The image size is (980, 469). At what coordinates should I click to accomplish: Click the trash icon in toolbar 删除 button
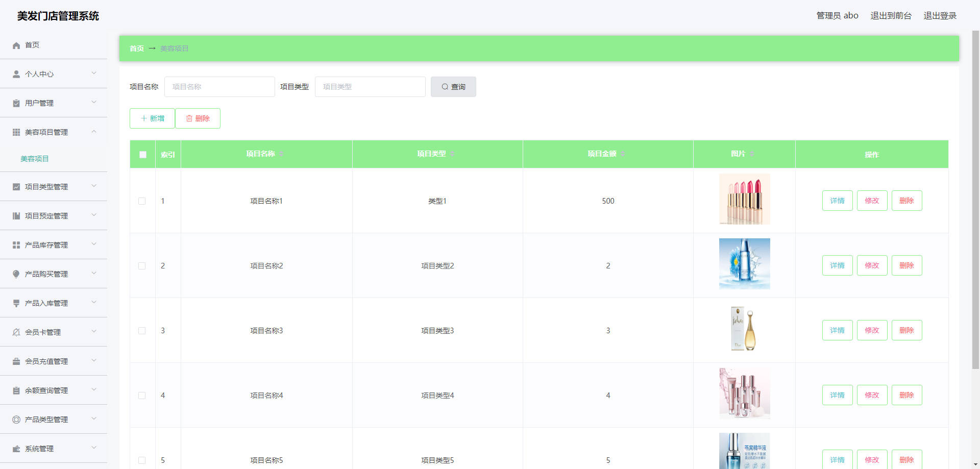[x=189, y=118]
